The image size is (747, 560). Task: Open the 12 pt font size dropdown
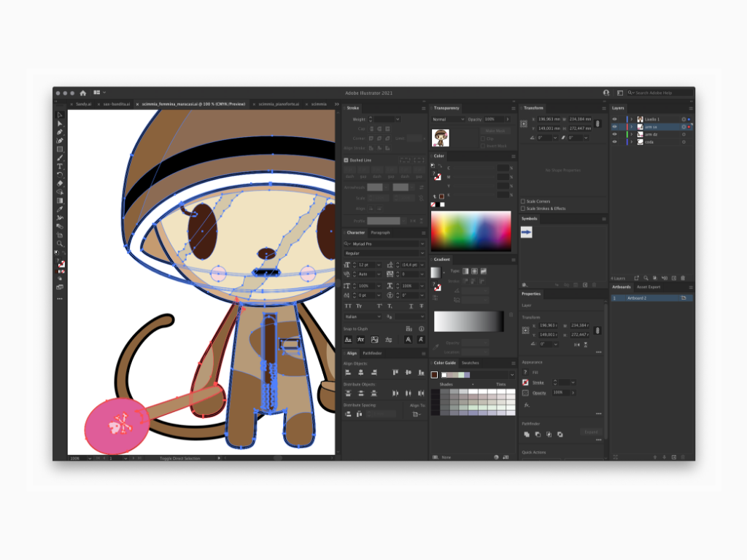coord(379,265)
